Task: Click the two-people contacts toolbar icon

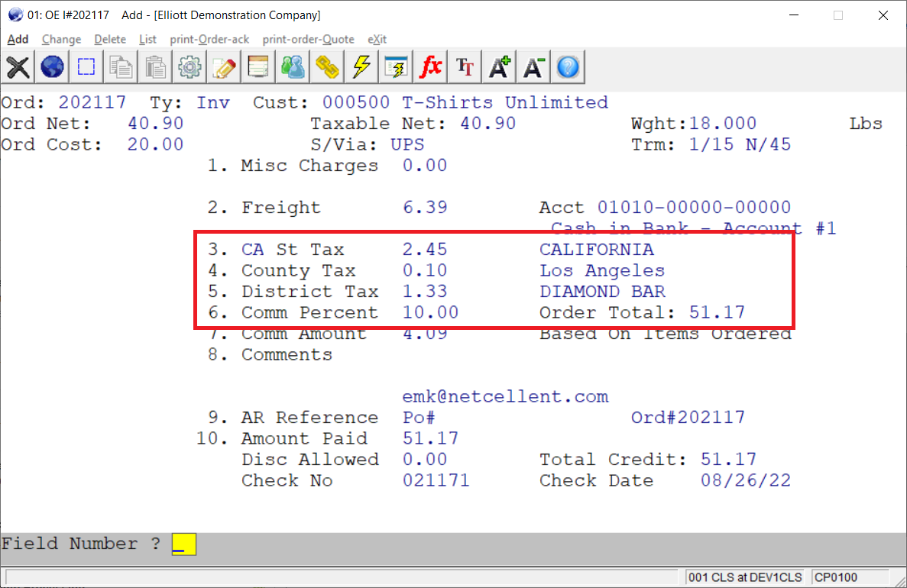Action: click(293, 67)
